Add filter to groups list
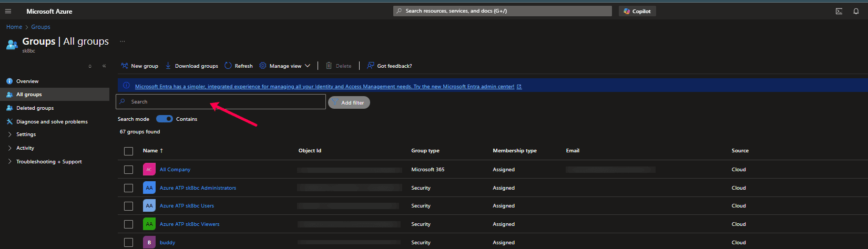 tap(349, 102)
